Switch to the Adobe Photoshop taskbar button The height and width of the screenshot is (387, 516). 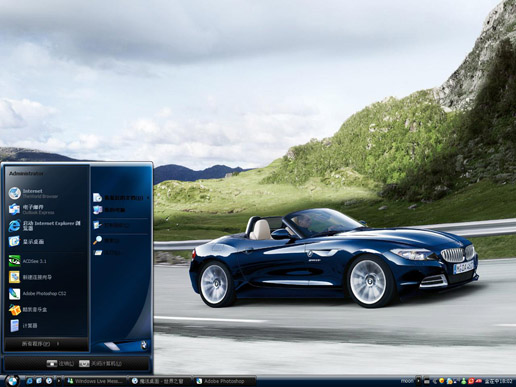pyautogui.click(x=225, y=381)
